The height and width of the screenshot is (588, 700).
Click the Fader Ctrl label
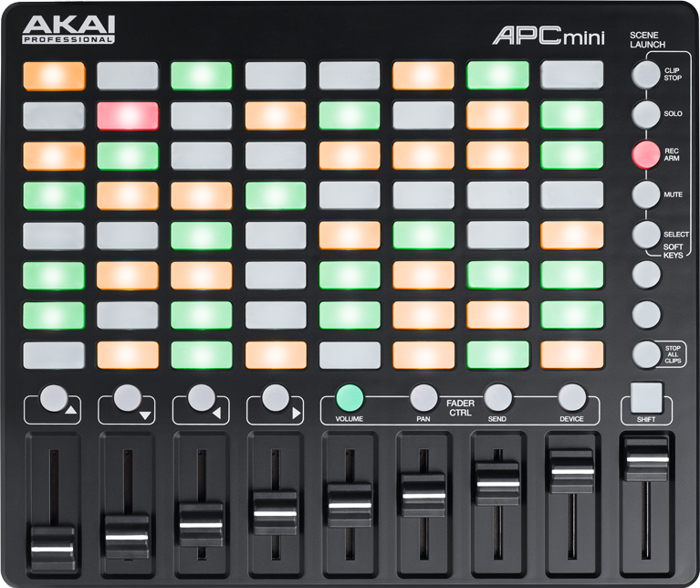click(x=461, y=408)
